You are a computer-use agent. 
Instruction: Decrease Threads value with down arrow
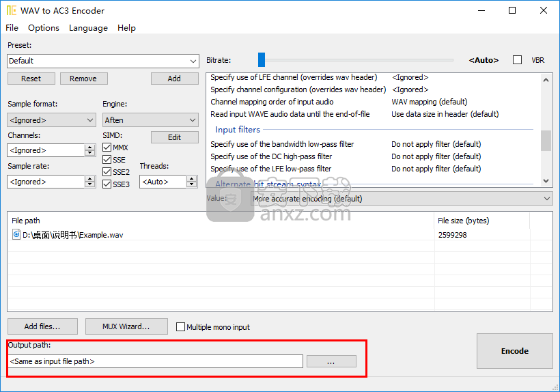pyautogui.click(x=192, y=185)
